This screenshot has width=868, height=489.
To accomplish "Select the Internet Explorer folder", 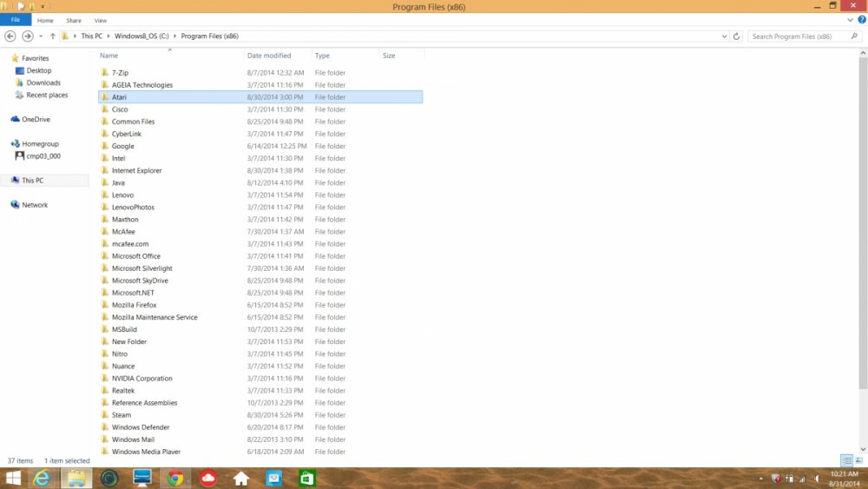I will (137, 170).
